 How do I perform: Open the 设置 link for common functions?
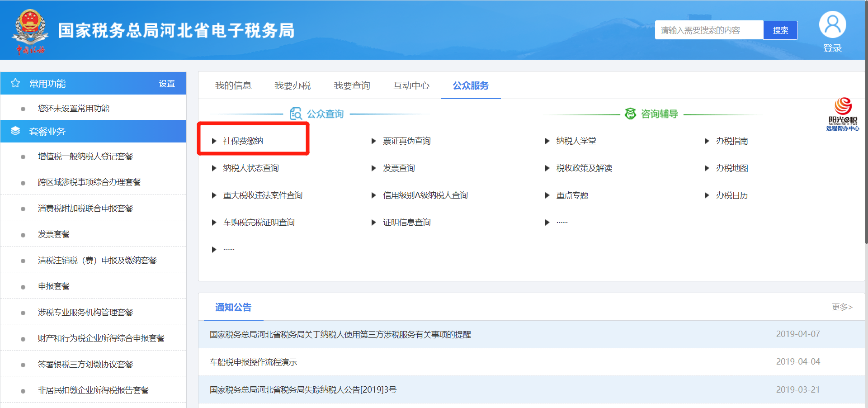[x=167, y=84]
